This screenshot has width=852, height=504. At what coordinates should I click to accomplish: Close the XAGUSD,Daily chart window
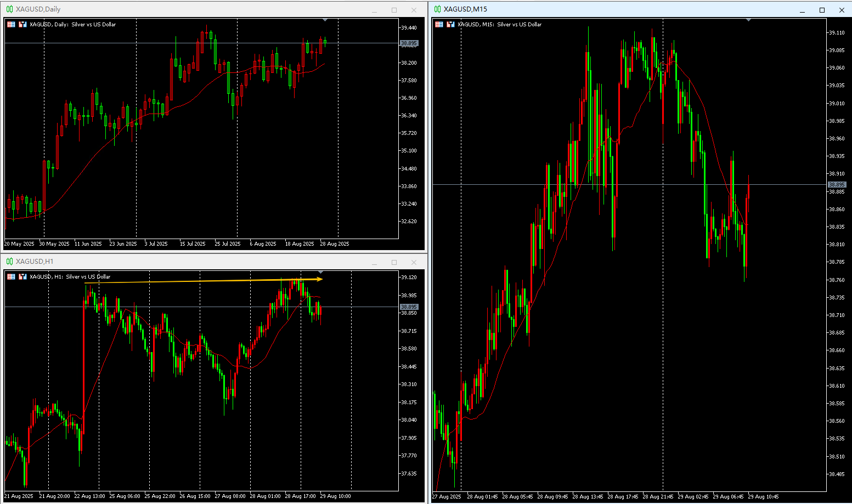[414, 10]
